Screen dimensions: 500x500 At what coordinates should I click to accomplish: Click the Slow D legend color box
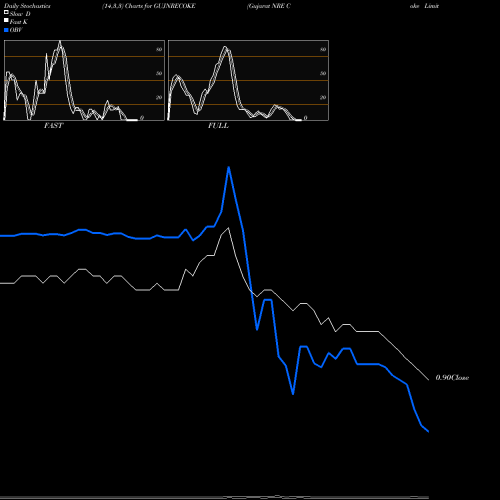6,12
